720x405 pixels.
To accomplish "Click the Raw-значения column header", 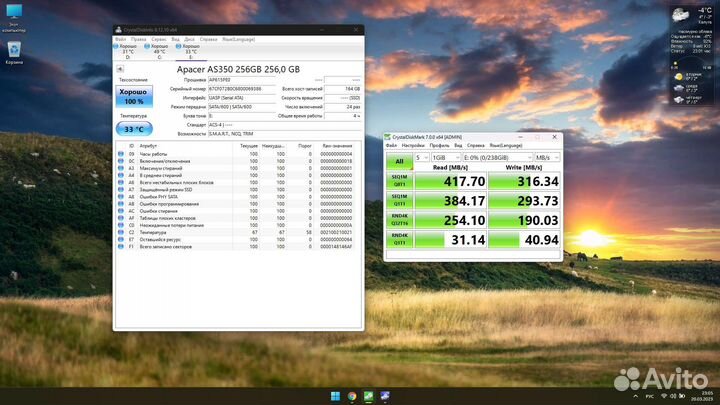I will [x=337, y=146].
